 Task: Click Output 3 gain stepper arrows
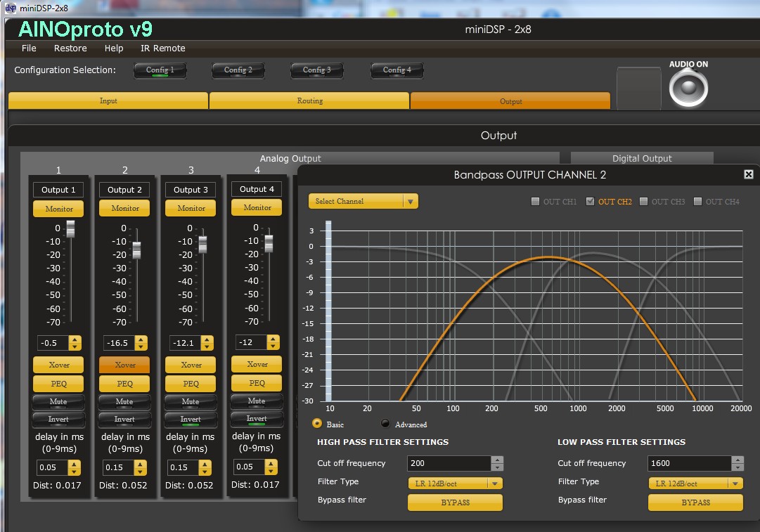coord(207,342)
